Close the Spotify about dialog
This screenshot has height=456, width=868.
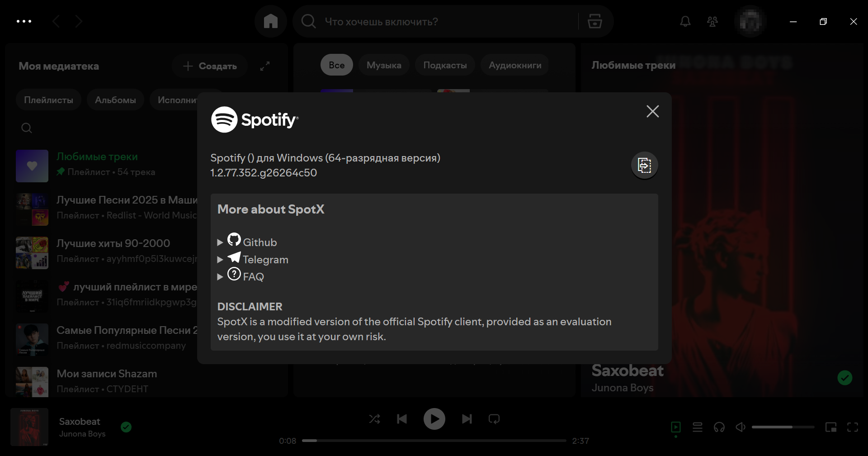(x=652, y=111)
